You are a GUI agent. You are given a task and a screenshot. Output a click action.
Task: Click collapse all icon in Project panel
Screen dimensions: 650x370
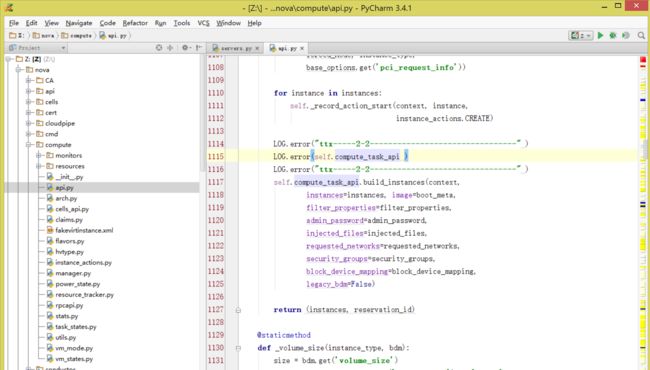[x=170, y=48]
